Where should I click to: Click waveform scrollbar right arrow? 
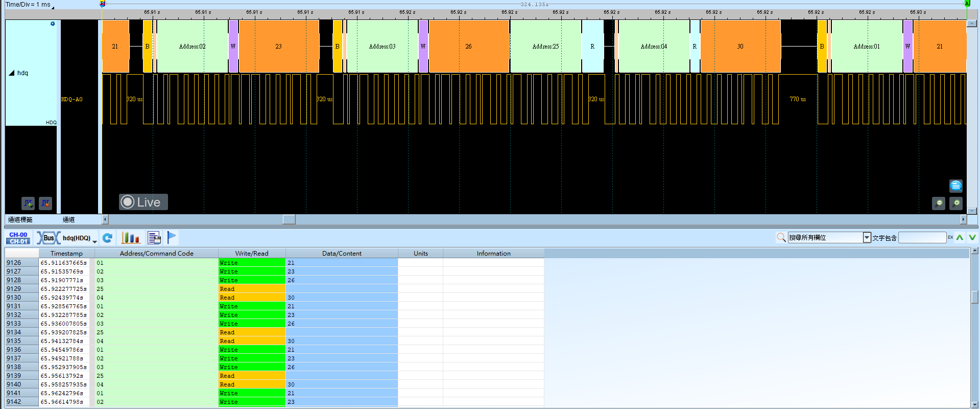[x=964, y=219]
